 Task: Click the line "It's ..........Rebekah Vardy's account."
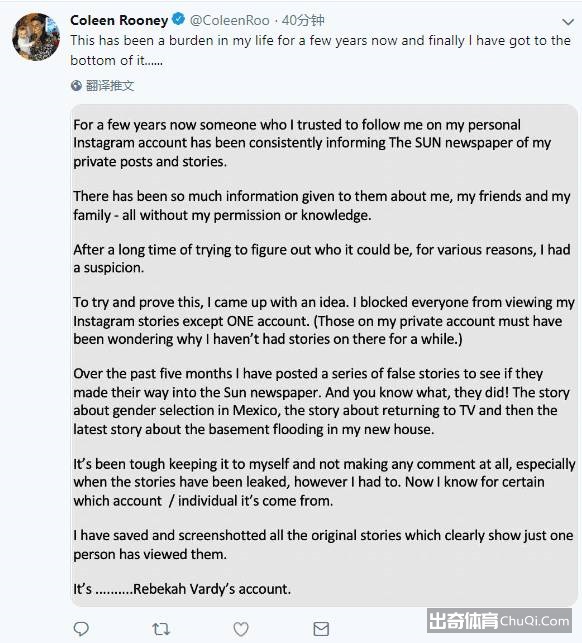(182, 589)
